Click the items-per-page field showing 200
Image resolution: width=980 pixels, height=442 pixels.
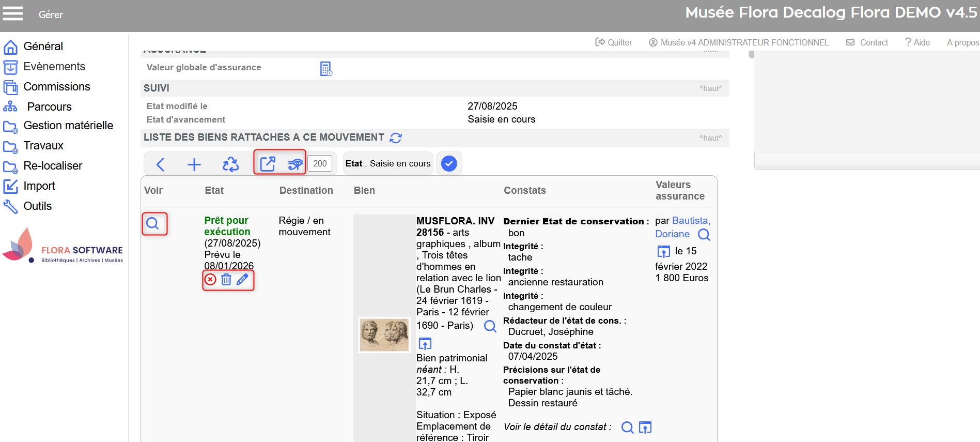(320, 164)
